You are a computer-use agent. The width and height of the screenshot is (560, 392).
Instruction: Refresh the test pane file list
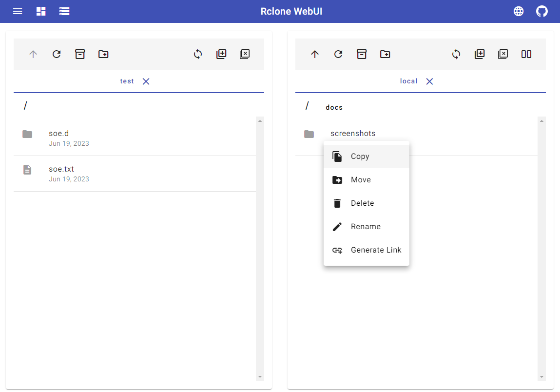(57, 54)
